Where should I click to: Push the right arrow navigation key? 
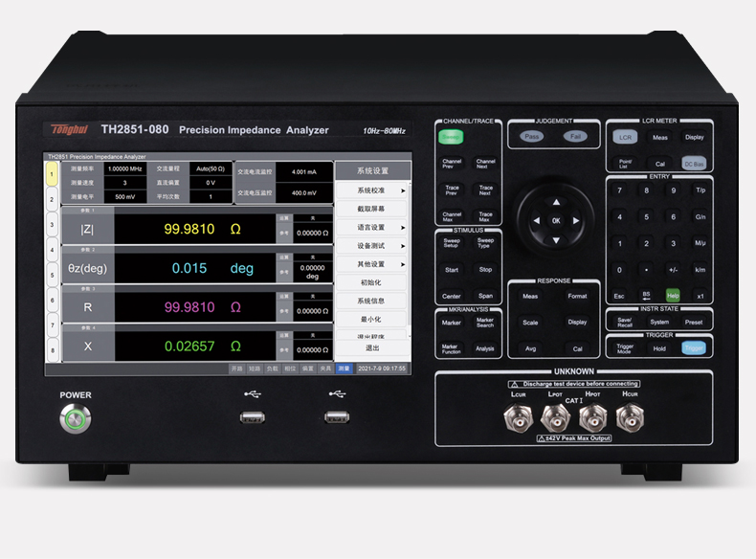576,221
